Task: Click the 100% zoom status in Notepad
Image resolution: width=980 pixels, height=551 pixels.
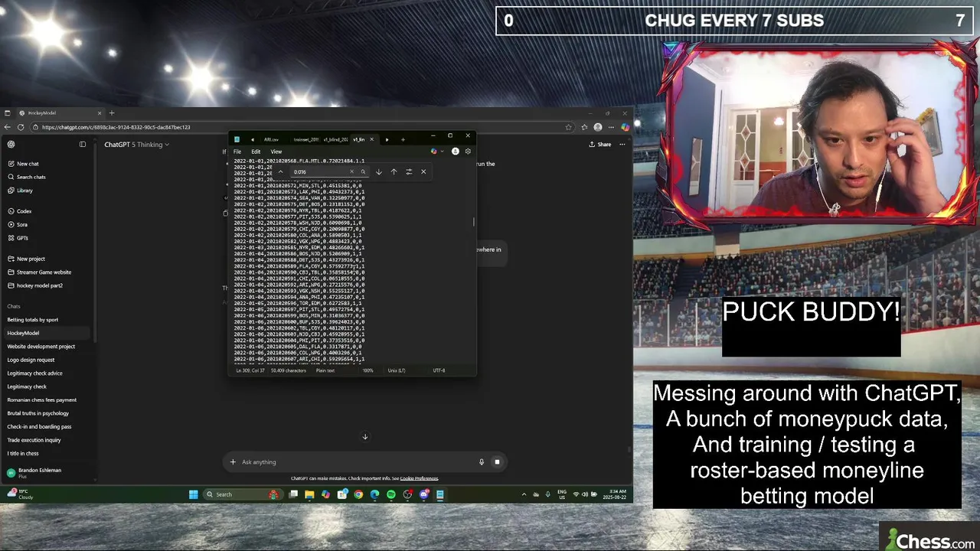Action: pyautogui.click(x=368, y=370)
